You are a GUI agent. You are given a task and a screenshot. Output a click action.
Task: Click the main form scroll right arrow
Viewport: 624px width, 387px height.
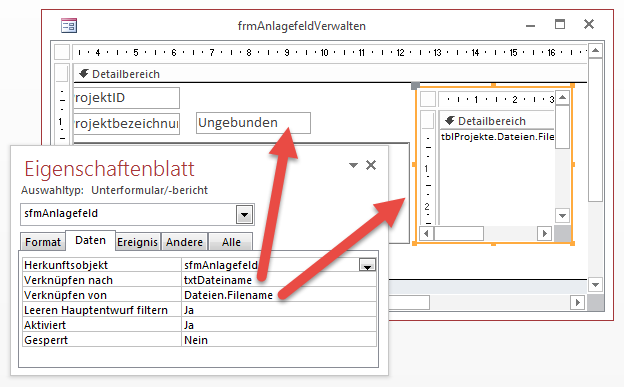(577, 303)
